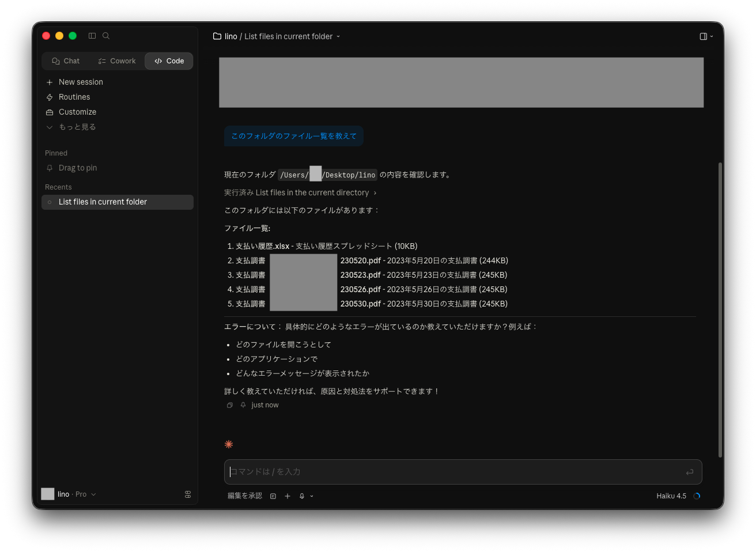Start voice input with the microphone icon
Viewport: 756px width, 552px height.
pyautogui.click(x=302, y=496)
